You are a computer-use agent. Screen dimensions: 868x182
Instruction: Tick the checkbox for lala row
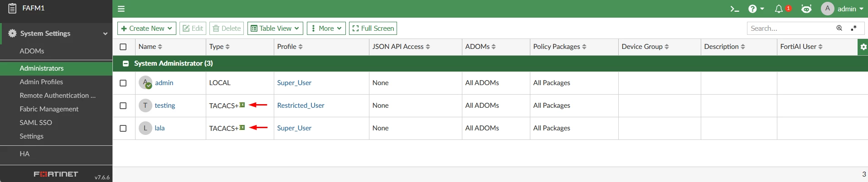tap(123, 128)
